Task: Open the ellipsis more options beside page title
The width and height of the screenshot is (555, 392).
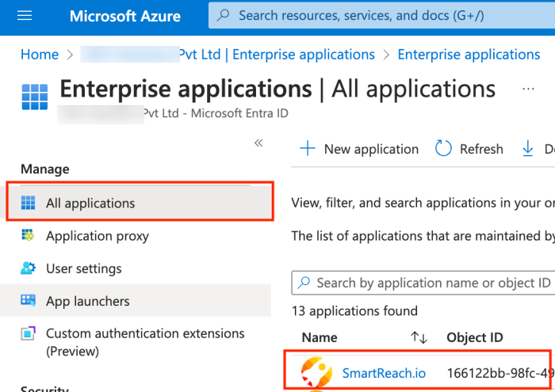Action: (528, 89)
